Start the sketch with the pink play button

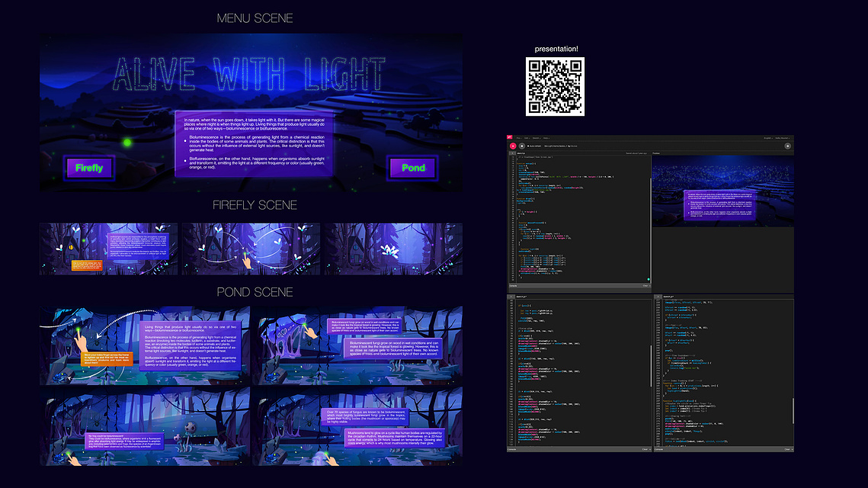[513, 146]
